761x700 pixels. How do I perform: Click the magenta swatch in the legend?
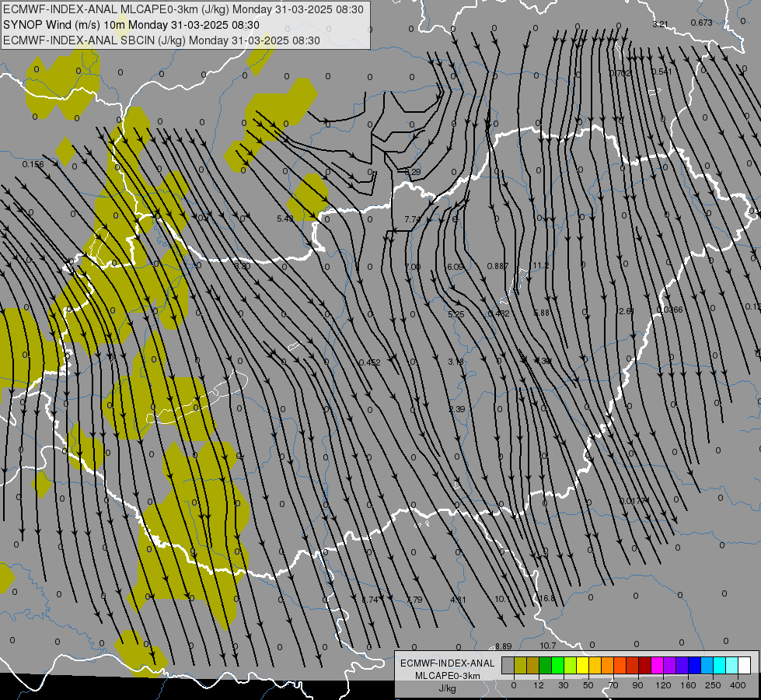(657, 665)
